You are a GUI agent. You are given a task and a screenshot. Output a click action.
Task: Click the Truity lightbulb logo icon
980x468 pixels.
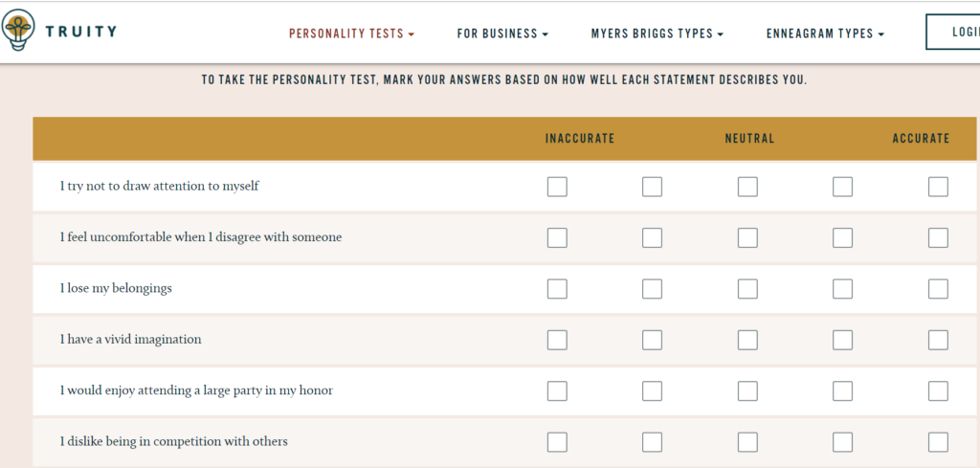pos(19,30)
